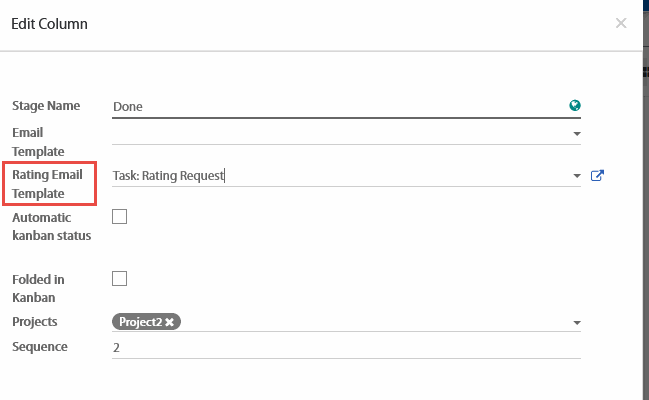The width and height of the screenshot is (649, 400).
Task: Remove the Project2 tag with its x icon
Action: coord(170,322)
